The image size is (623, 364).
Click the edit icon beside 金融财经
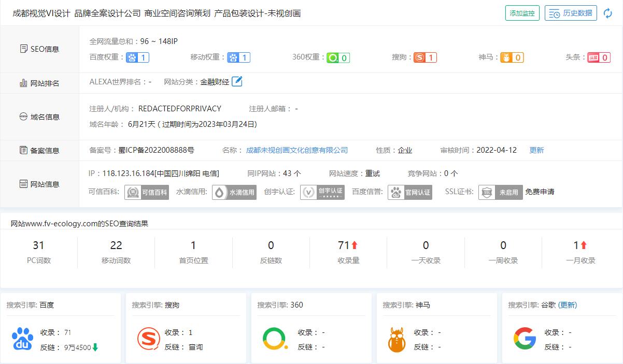(x=237, y=81)
